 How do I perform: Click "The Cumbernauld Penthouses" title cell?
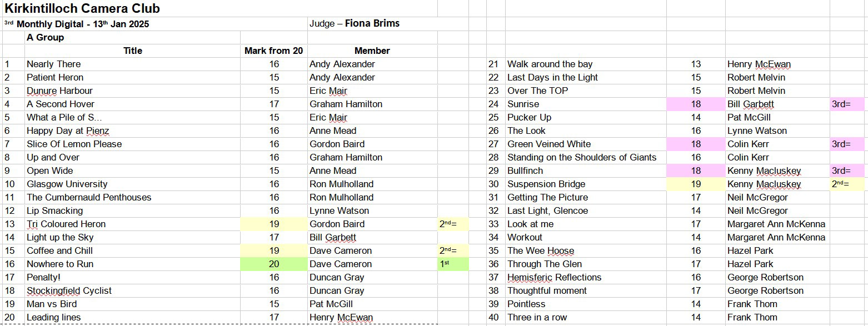click(x=89, y=197)
